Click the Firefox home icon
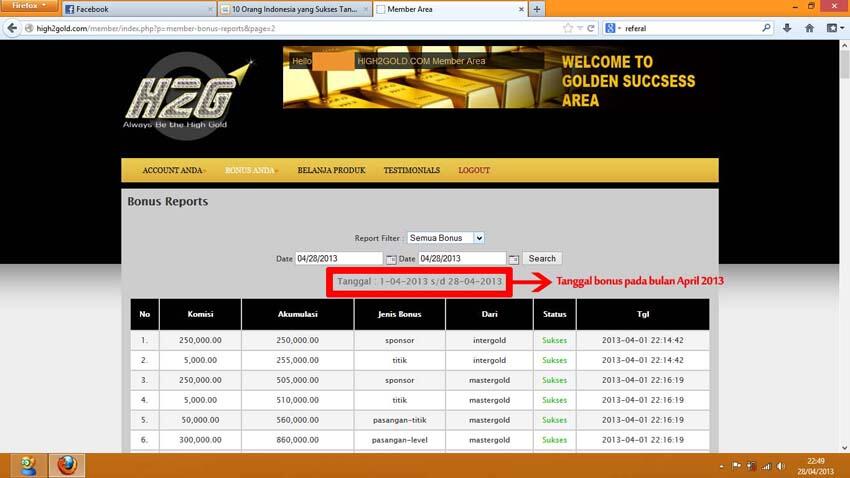This screenshot has height=478, width=850. click(x=809, y=28)
